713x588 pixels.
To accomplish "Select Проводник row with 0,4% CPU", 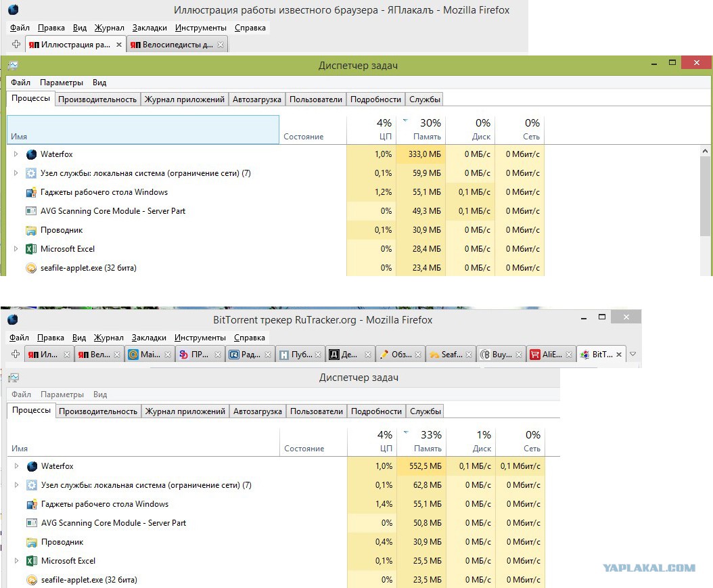I will pyautogui.click(x=276, y=542).
